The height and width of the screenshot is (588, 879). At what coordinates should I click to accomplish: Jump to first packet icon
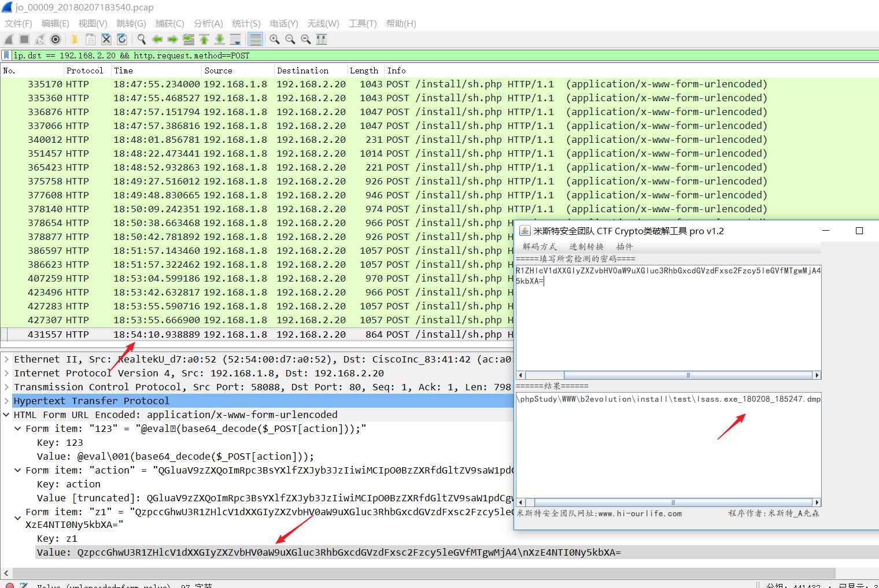[x=204, y=39]
